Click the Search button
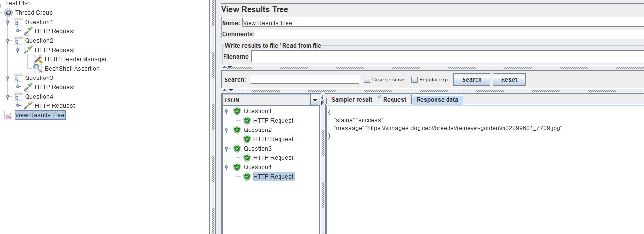The image size is (644, 234). [x=472, y=80]
